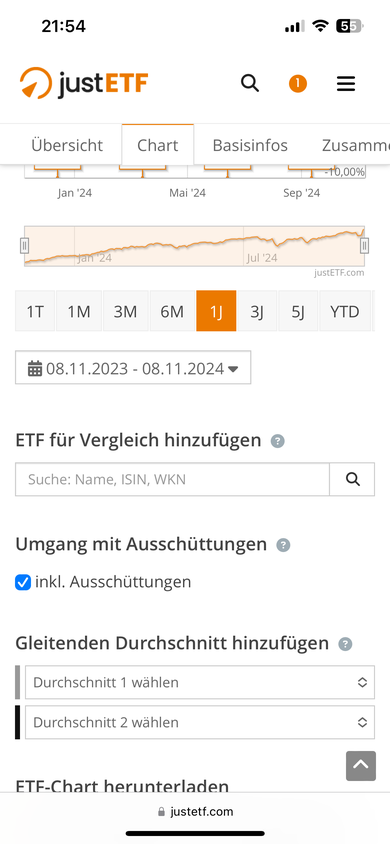The width and height of the screenshot is (390, 844).
Task: Open the hamburger menu
Action: coord(346,83)
